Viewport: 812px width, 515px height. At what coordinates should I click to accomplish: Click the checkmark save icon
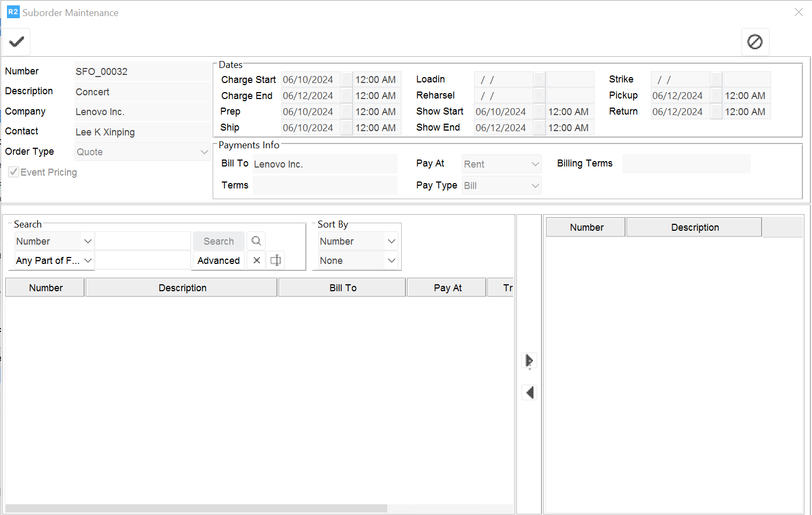coord(17,42)
